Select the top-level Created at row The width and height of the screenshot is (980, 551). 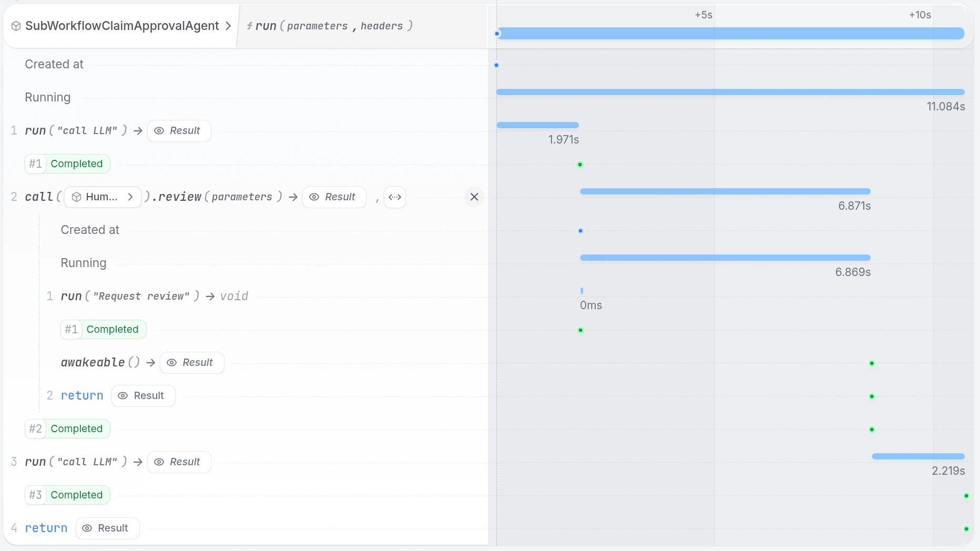54,64
